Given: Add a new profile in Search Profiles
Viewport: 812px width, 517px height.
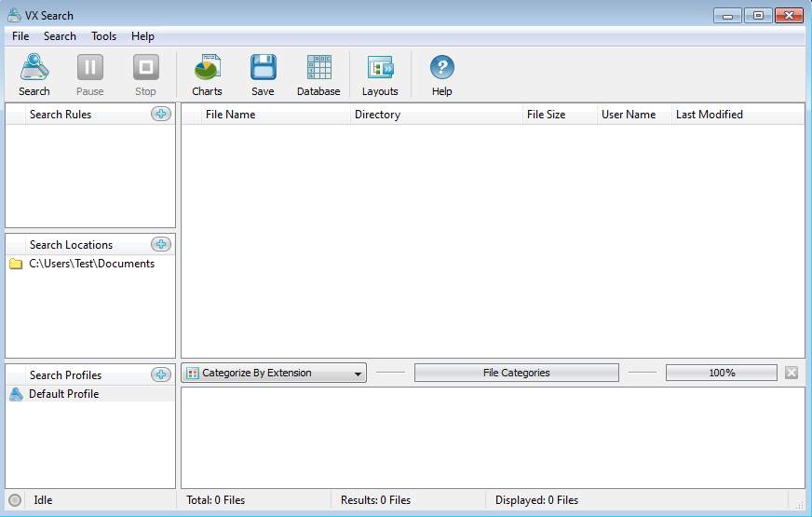Looking at the screenshot, I should pos(161,374).
